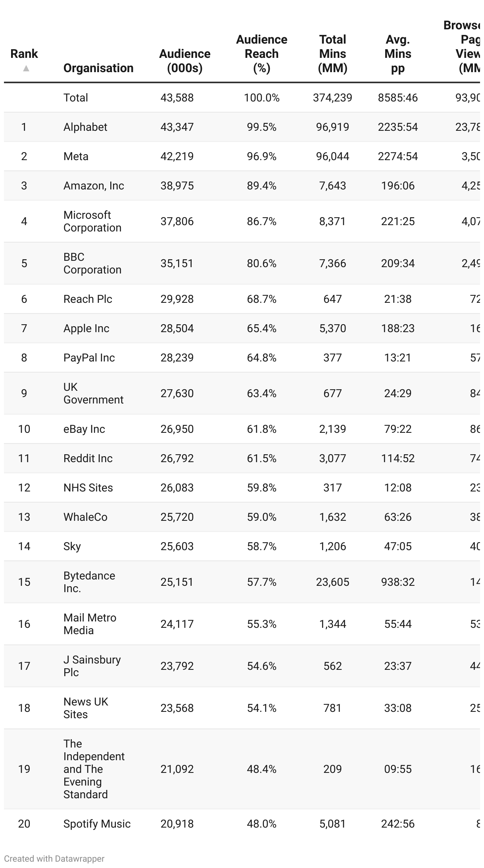Screen dimensions: 484x868
Task: Click the sort arrow under Rank
Action: 26,69
